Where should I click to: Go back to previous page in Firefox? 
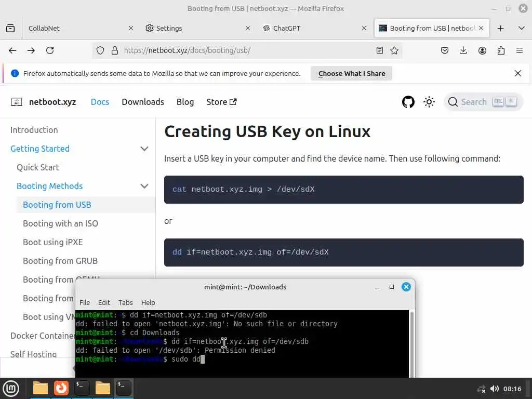(x=12, y=50)
